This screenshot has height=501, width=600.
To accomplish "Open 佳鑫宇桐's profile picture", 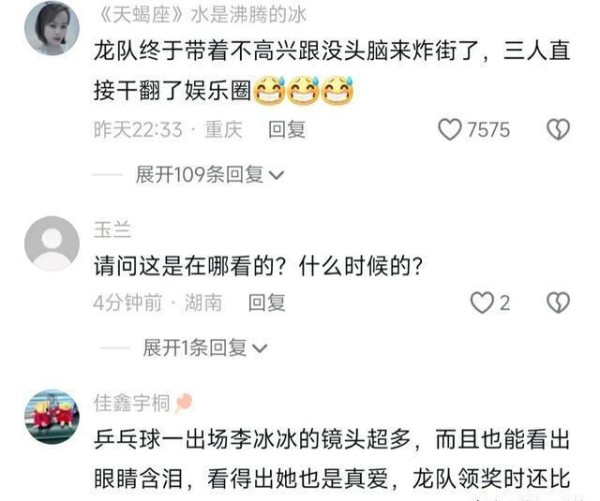I will coord(52,417).
